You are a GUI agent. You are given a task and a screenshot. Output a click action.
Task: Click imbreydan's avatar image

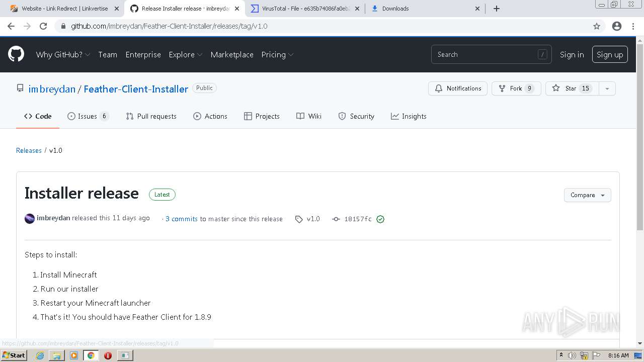[x=30, y=219]
